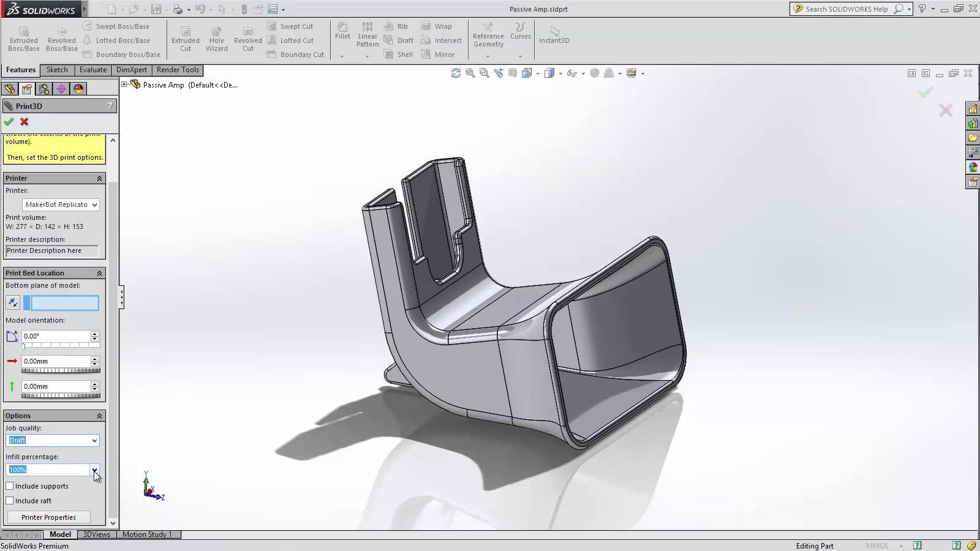
Task: Click the Printer description text field
Action: pos(52,250)
